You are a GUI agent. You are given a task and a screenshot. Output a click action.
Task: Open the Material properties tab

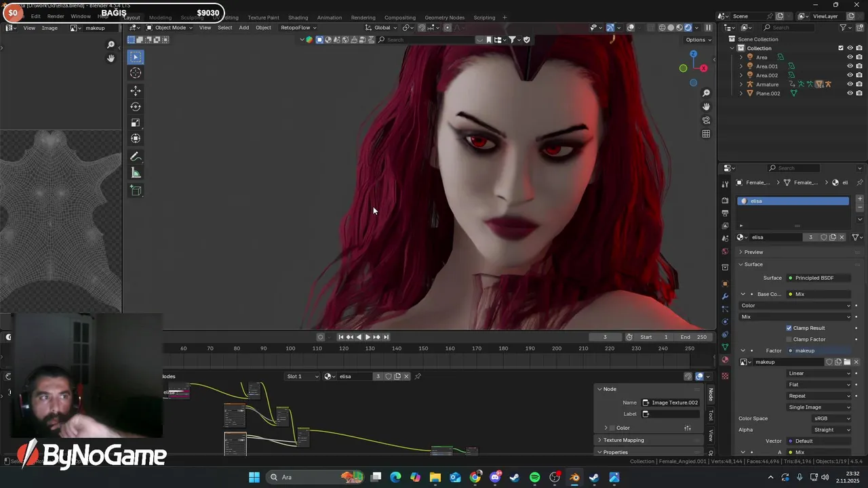[725, 361]
